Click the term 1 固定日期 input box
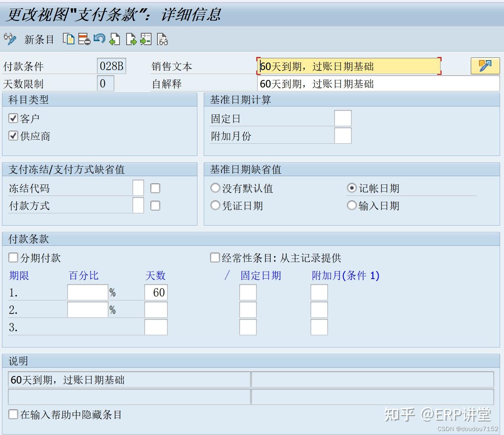 click(x=248, y=292)
